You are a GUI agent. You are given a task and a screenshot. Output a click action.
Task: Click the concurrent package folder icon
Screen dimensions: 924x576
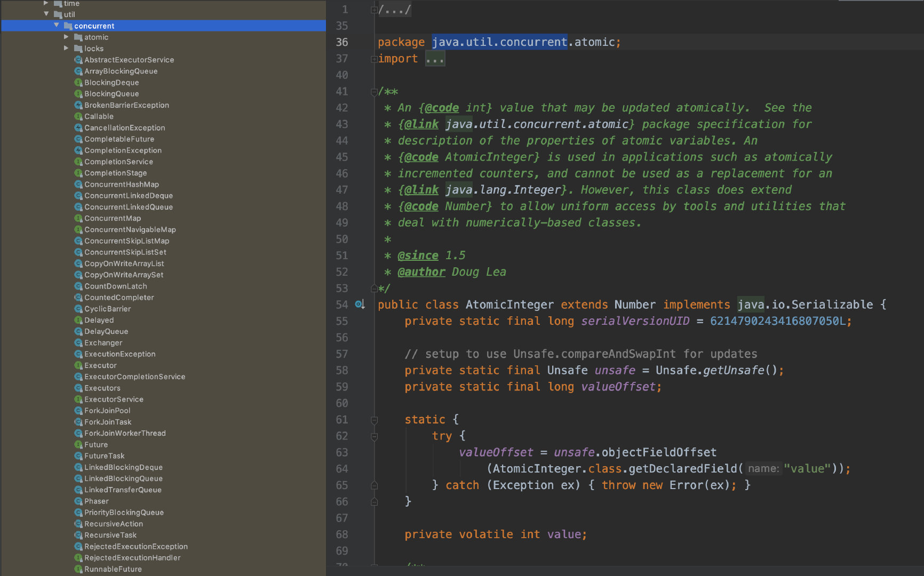(x=68, y=26)
